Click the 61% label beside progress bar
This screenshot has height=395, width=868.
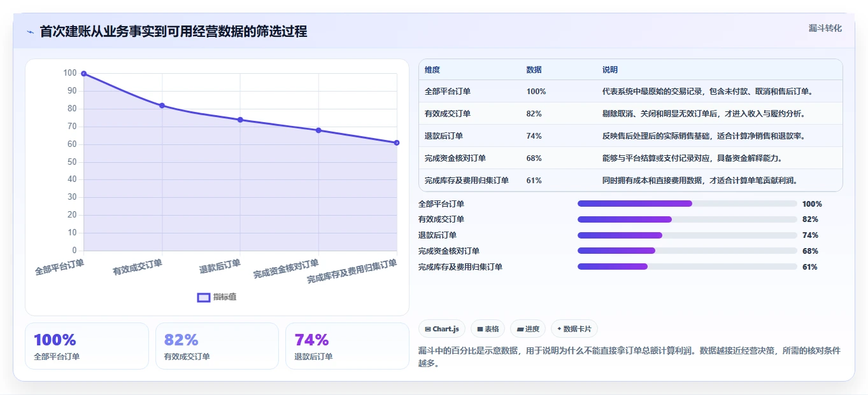pyautogui.click(x=810, y=267)
